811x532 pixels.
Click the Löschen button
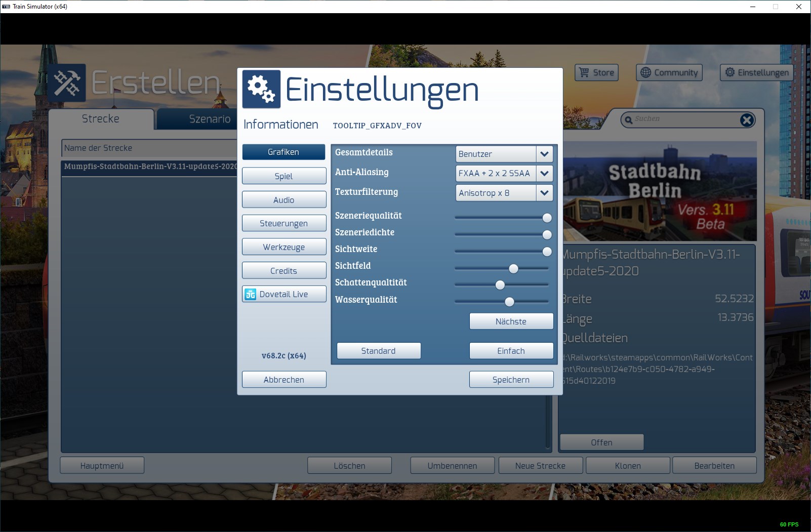[x=349, y=466]
